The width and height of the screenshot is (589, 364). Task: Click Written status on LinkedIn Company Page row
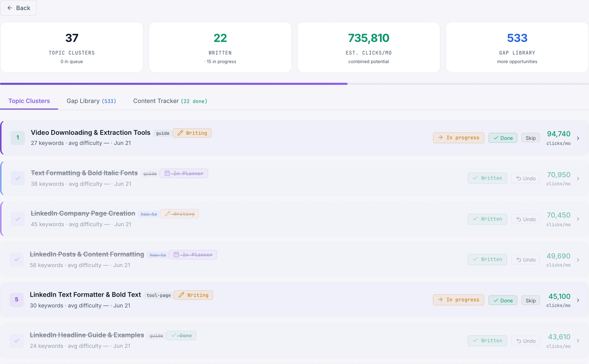pos(488,219)
